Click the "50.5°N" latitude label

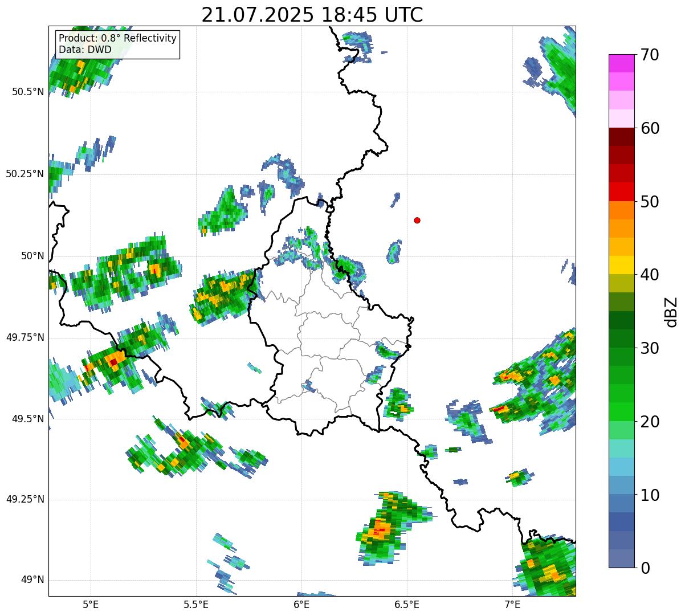tap(28, 92)
